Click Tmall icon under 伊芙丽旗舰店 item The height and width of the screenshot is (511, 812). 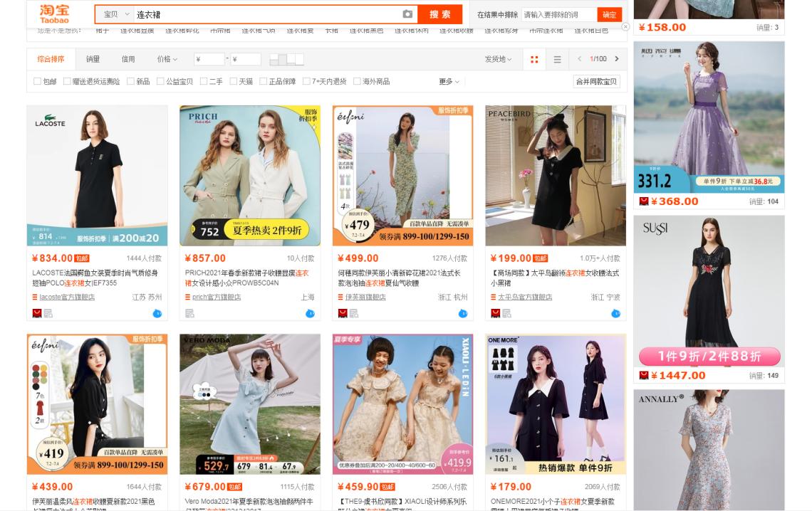[343, 313]
